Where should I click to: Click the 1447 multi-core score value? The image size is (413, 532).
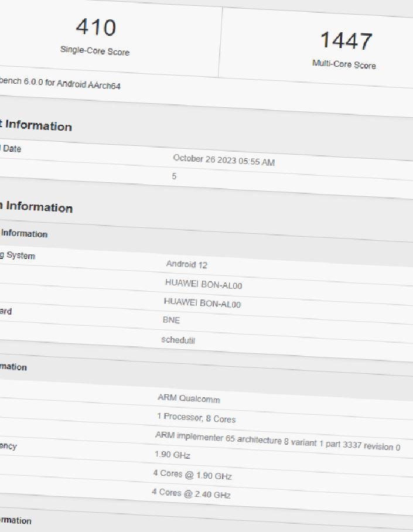(346, 40)
